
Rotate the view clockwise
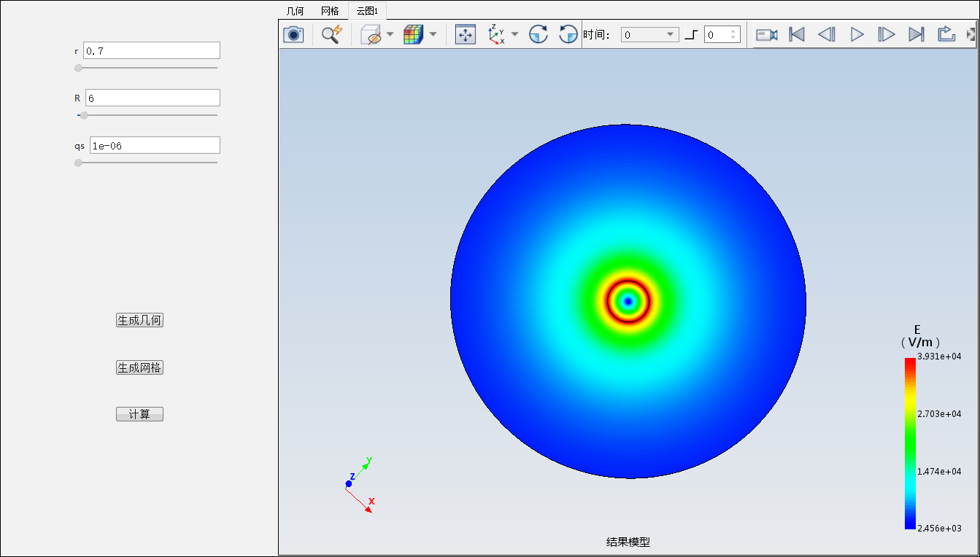pos(539,34)
